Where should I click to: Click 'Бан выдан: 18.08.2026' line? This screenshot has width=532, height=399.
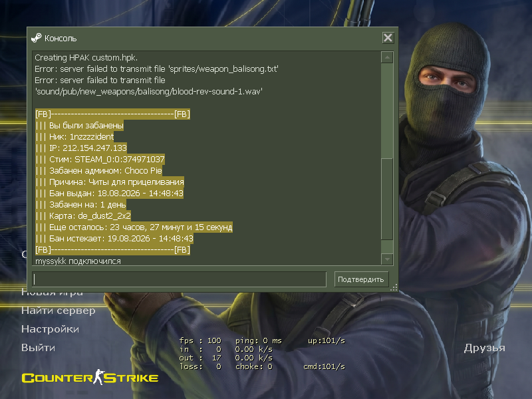click(x=109, y=194)
